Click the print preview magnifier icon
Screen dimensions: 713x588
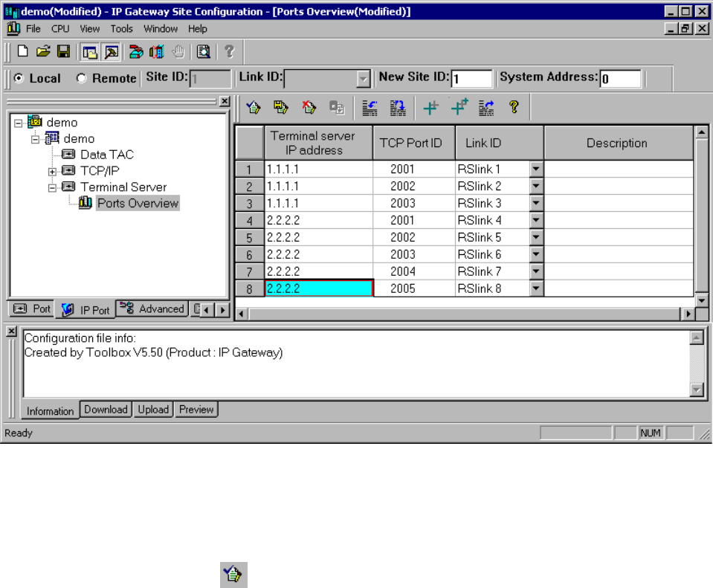coord(203,52)
